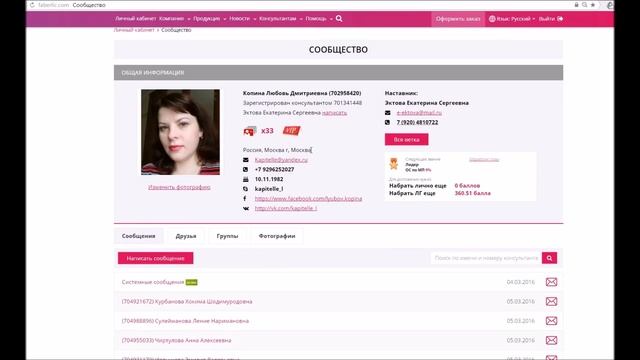The width and height of the screenshot is (640, 360).
Task: Click the browser reload icon
Action: coord(32,5)
